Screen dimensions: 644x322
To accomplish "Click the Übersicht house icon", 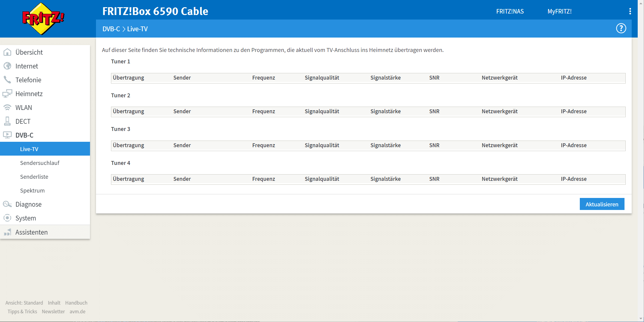I will 7,52.
